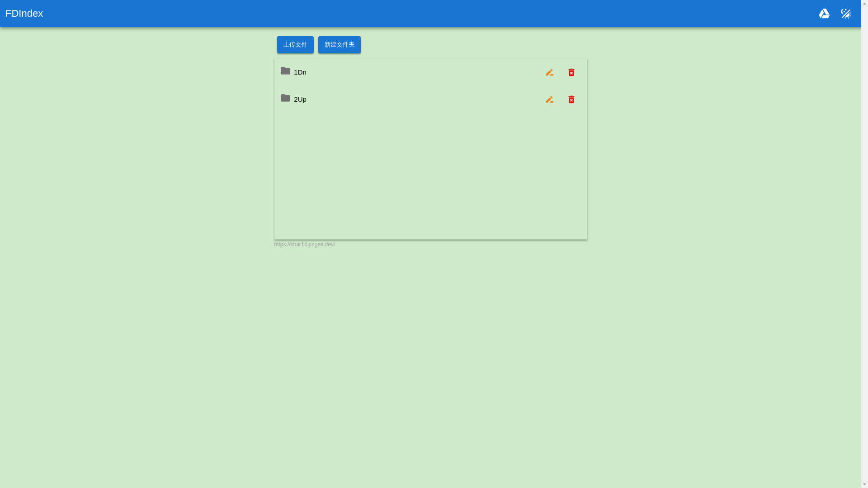Delete the 2Up folder

[571, 99]
